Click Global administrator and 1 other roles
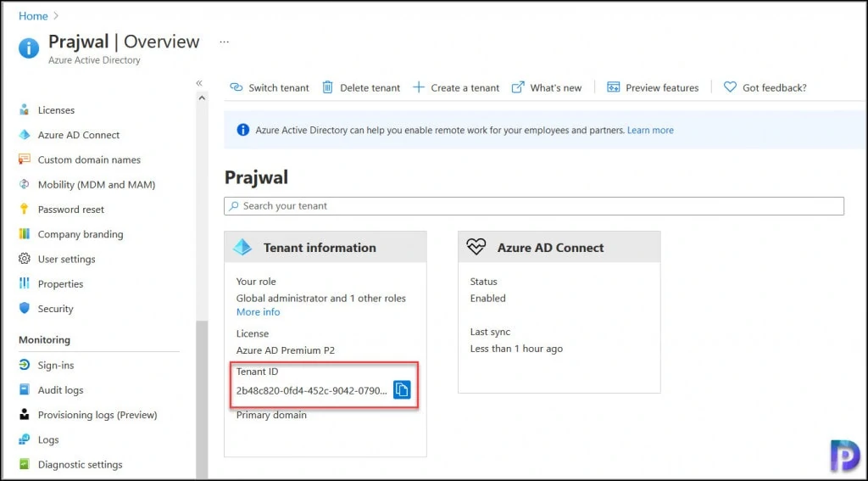 click(x=321, y=298)
